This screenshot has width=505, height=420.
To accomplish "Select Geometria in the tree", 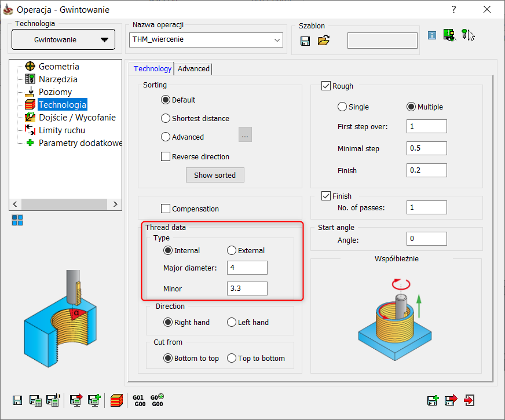I will pos(59,67).
